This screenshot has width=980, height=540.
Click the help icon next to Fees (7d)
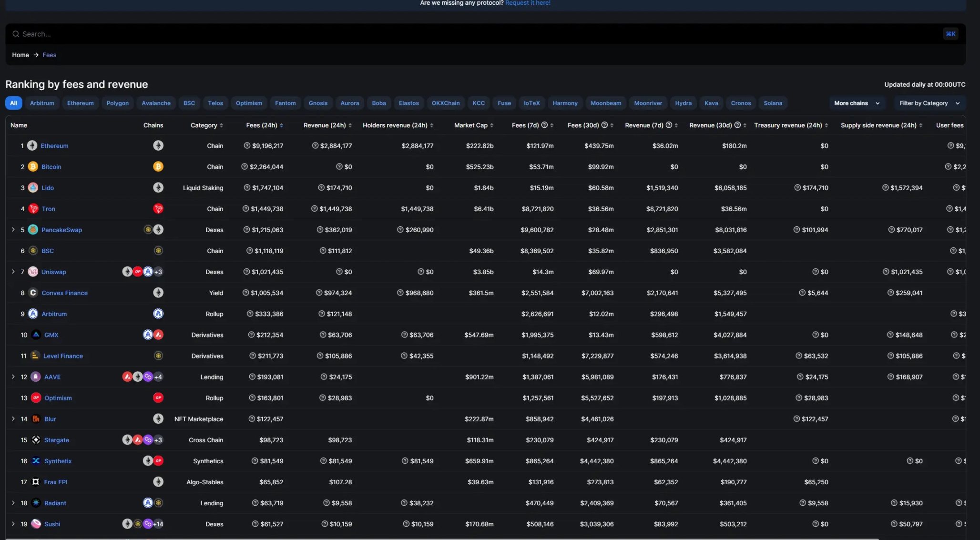[x=544, y=125]
